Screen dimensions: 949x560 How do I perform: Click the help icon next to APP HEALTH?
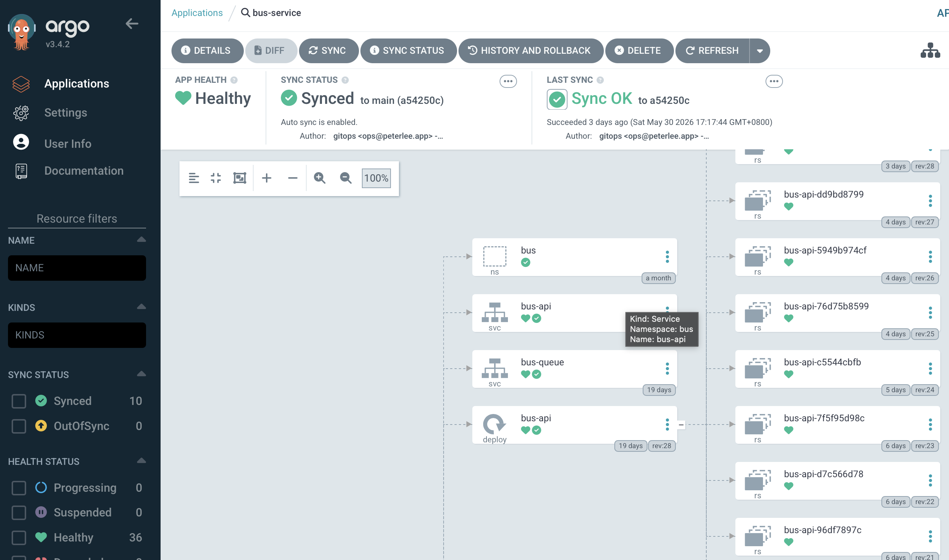click(234, 80)
